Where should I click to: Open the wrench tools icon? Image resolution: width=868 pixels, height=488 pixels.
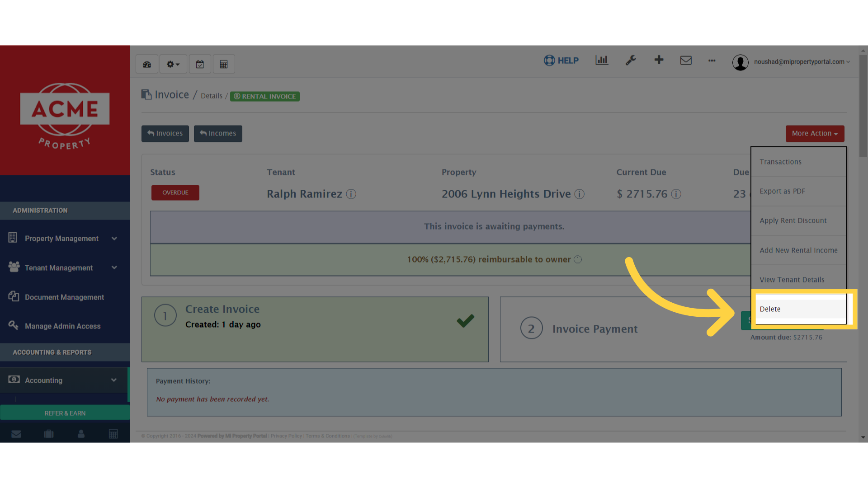pyautogui.click(x=631, y=60)
